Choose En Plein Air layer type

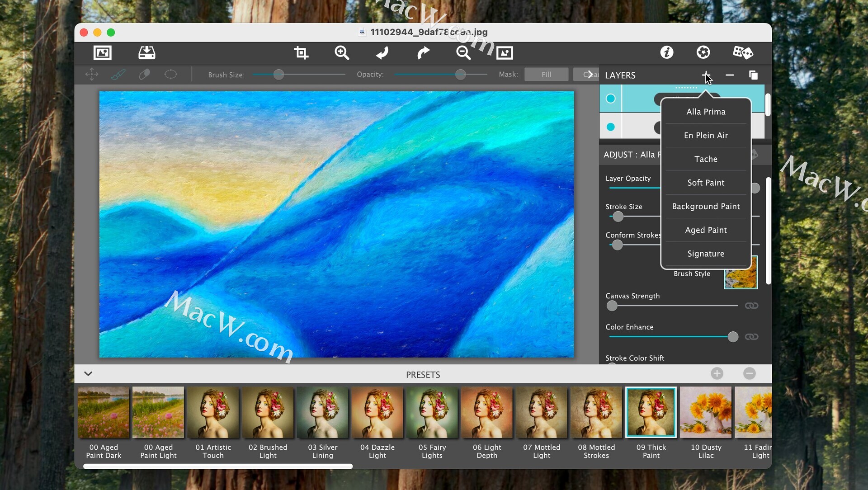tap(706, 135)
